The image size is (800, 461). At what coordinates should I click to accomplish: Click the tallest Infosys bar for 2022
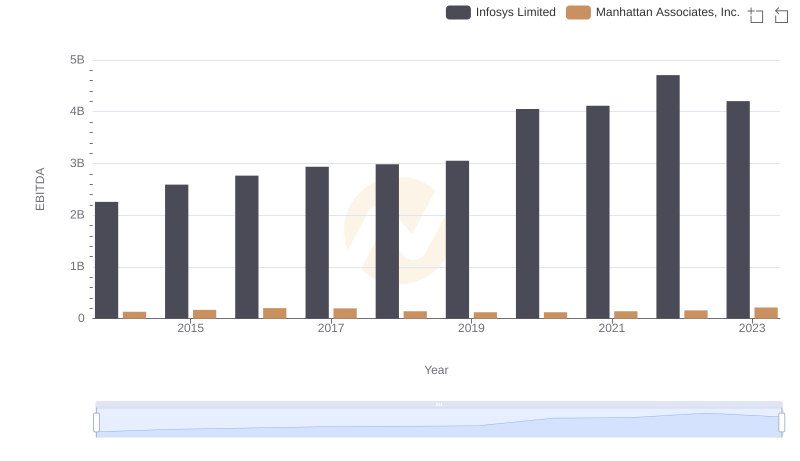[x=668, y=197]
